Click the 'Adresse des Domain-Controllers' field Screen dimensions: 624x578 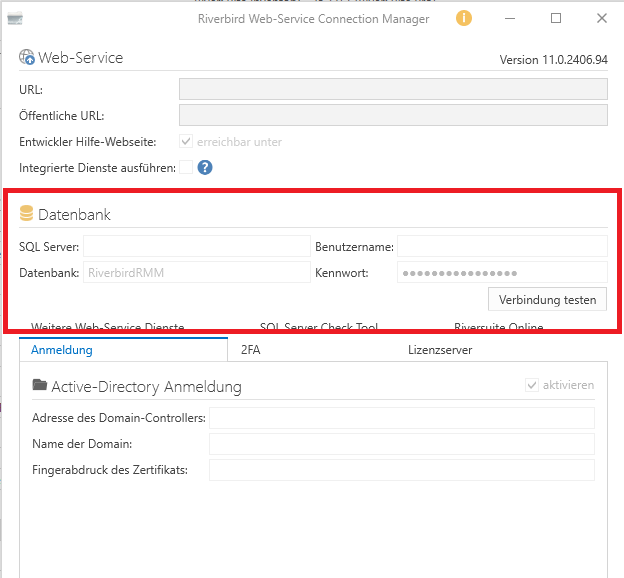(x=401, y=418)
